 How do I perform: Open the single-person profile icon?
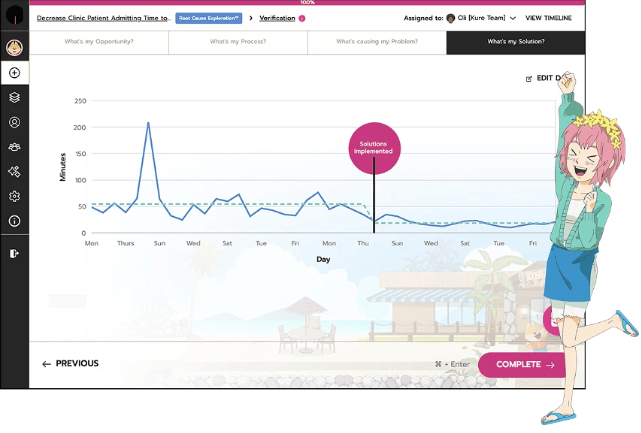click(x=14, y=123)
